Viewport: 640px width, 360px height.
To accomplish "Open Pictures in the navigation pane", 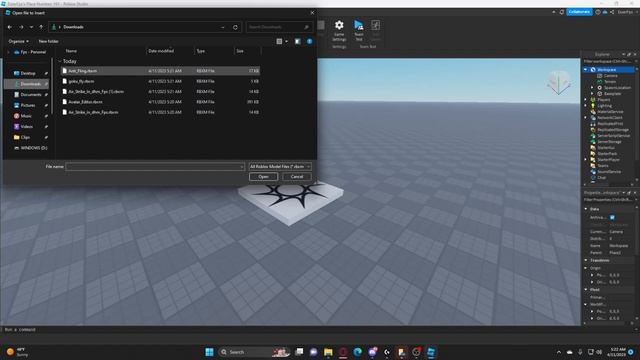I will 28,105.
